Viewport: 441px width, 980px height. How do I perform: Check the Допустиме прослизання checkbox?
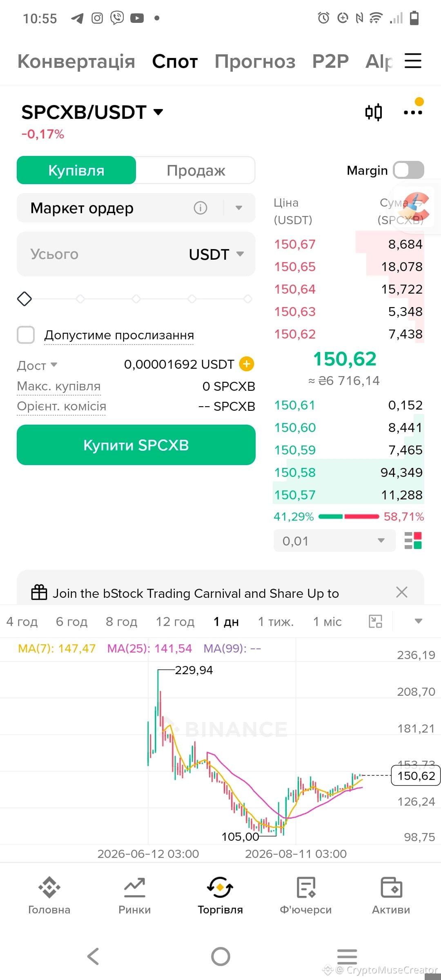[x=26, y=335]
